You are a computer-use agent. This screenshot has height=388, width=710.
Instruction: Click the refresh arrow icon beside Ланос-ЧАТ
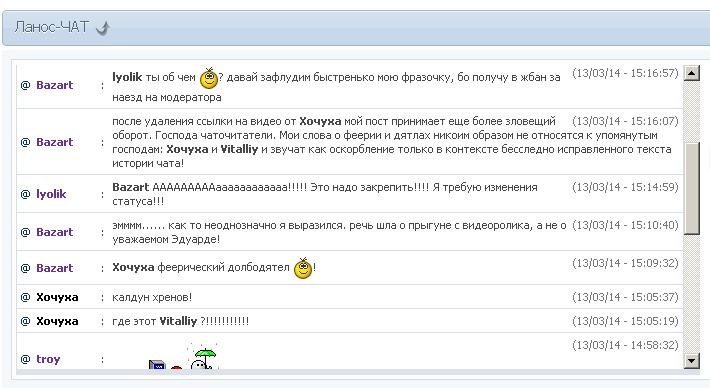tap(103, 28)
